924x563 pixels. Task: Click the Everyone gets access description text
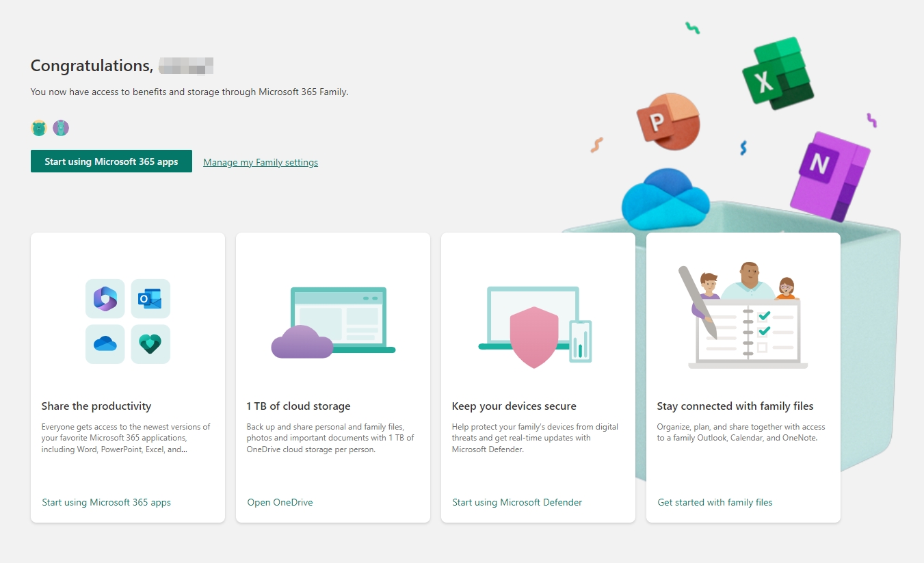(126, 438)
